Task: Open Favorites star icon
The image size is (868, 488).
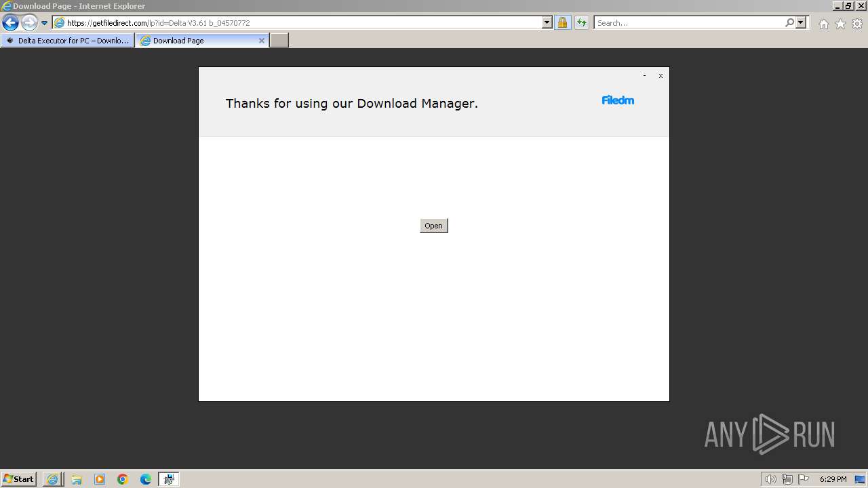Action: pos(840,24)
